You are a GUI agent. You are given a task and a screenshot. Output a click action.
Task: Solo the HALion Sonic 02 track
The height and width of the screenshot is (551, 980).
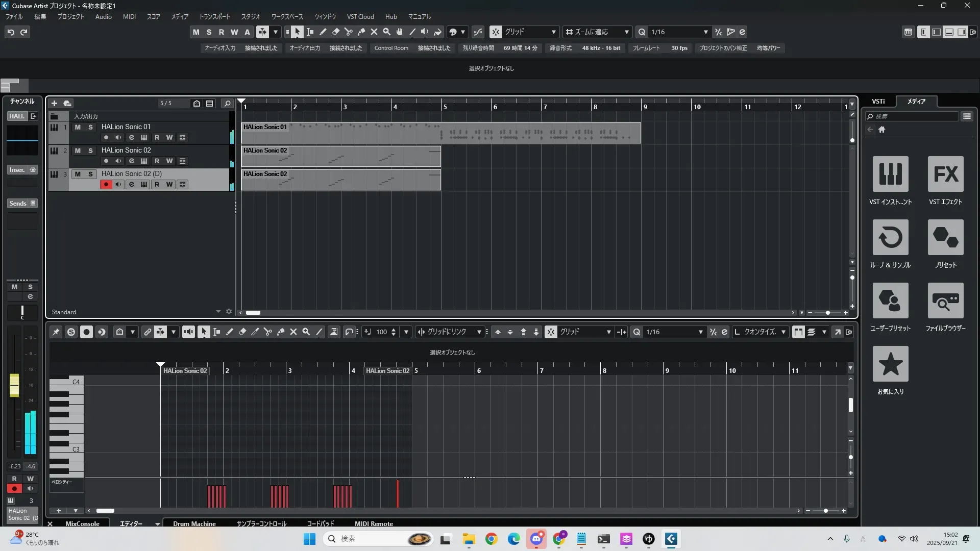(90, 151)
